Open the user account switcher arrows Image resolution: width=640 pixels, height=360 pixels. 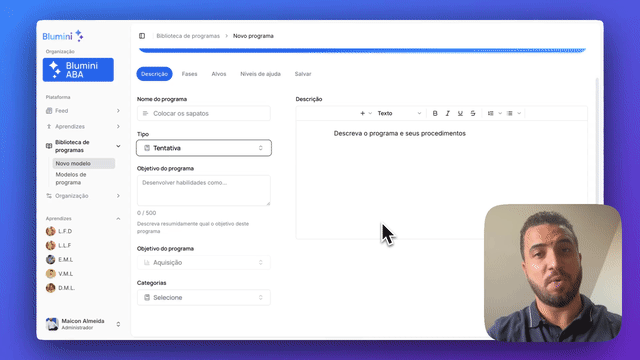[x=118, y=324]
